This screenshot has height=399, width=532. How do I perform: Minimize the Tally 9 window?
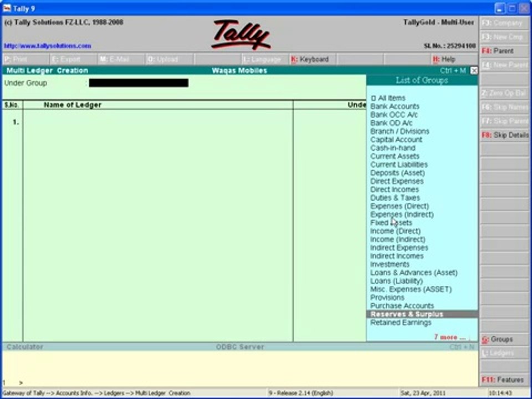click(x=499, y=8)
